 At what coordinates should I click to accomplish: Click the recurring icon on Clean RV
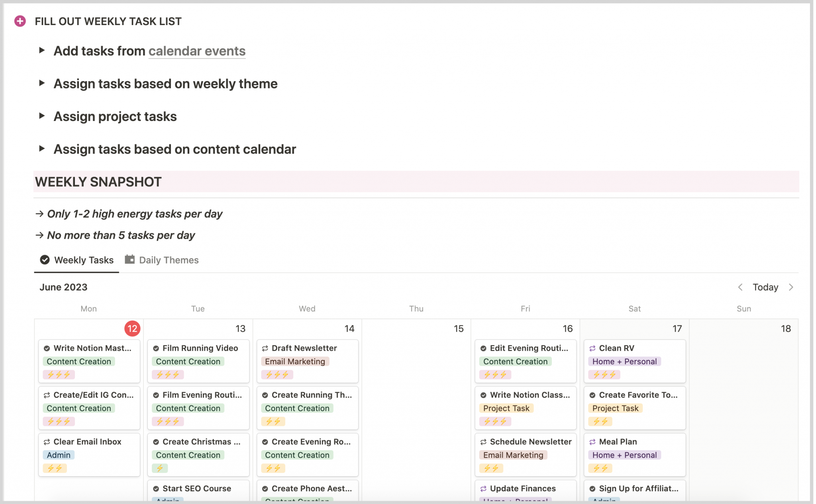coord(592,348)
